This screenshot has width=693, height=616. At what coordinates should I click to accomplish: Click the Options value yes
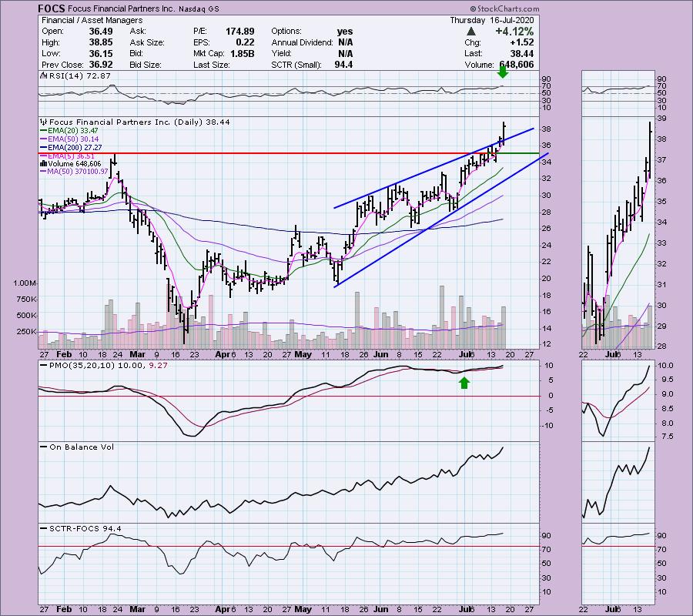(345, 32)
